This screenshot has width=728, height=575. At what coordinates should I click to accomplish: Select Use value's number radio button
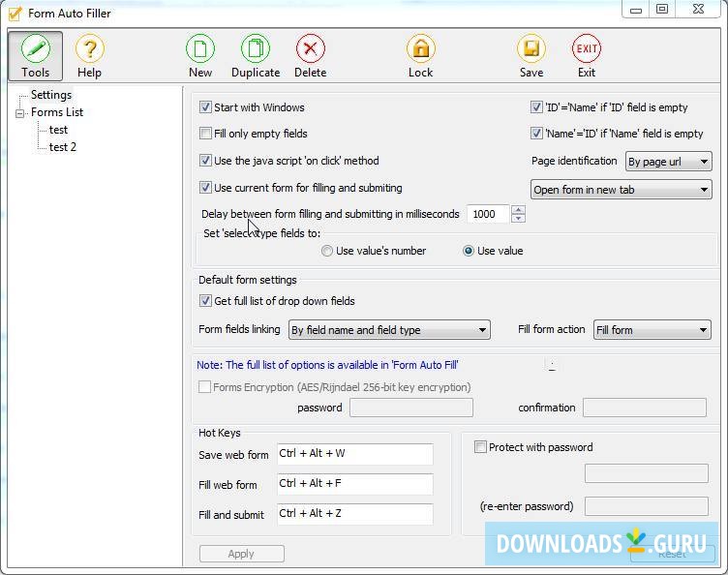click(x=327, y=251)
